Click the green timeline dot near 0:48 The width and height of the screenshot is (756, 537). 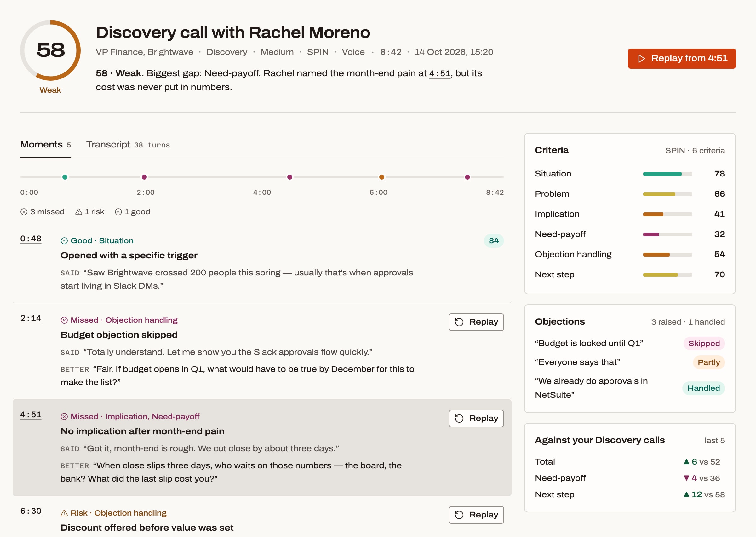coord(65,177)
